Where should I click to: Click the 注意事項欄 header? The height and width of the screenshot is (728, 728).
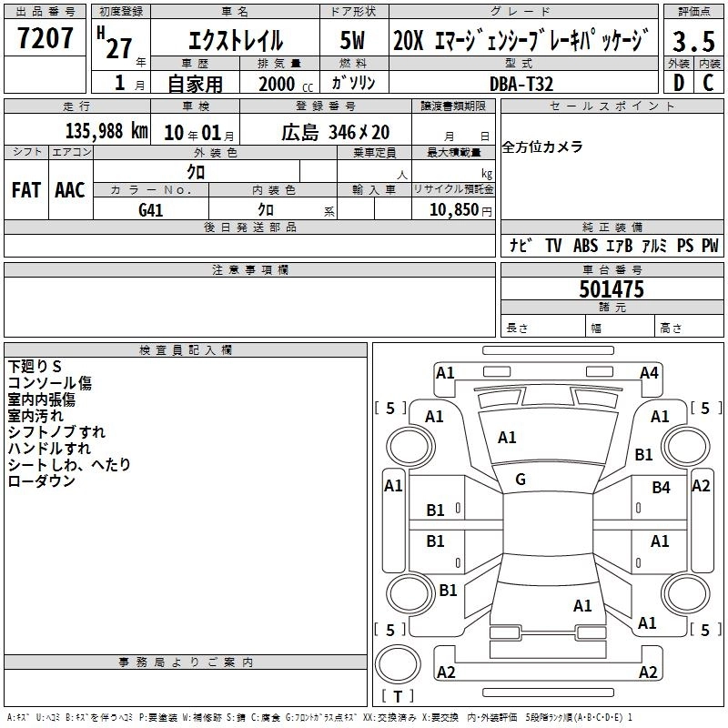[249, 269]
